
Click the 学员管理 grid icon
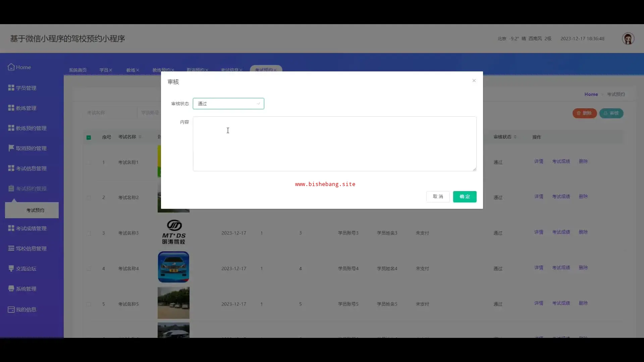point(11,88)
